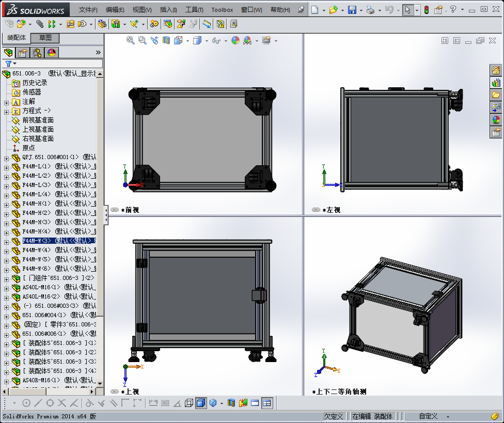Image resolution: width=504 pixels, height=423 pixels.
Task: Toggle Shaded With Edges display mode
Action: point(200,403)
